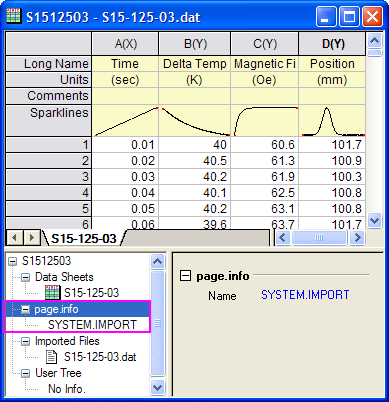
Task: Click the tree panel scrollbar thumb
Action: coord(157,323)
